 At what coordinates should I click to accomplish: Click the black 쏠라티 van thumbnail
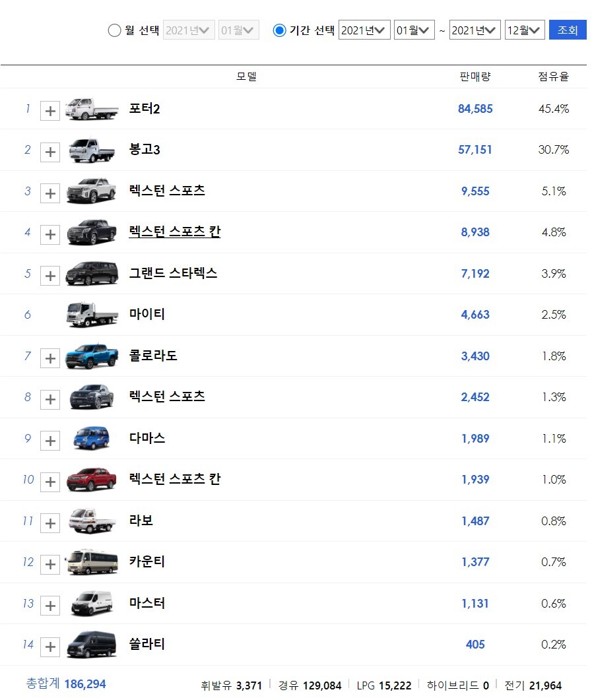point(92,644)
